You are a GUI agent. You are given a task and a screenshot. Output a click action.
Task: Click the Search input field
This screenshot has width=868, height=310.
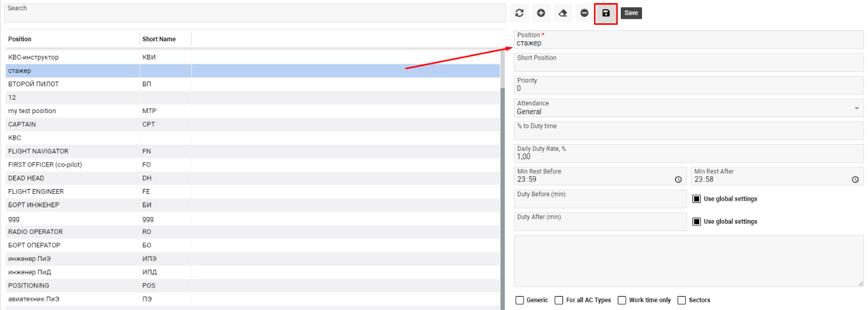click(x=254, y=14)
